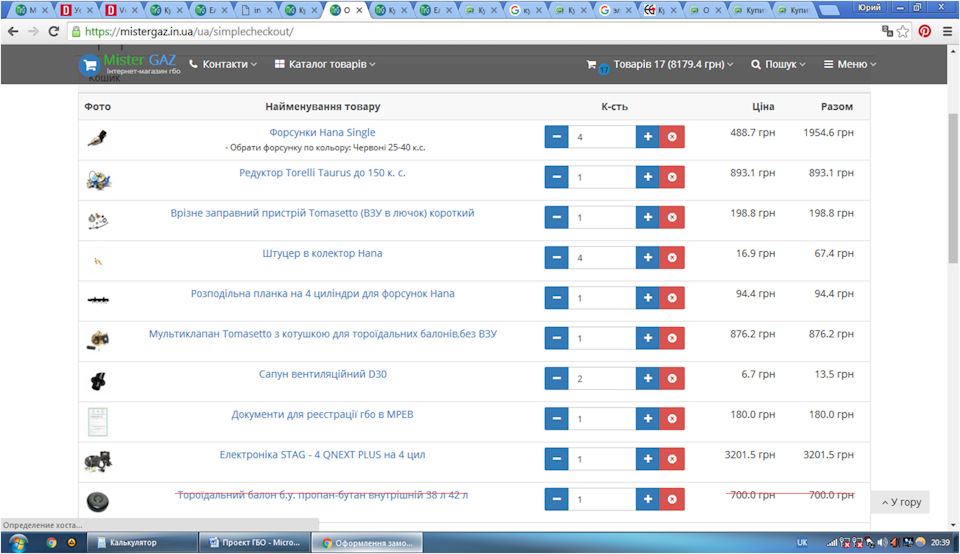Image resolution: width=960 pixels, height=554 pixels.
Task: Click Windows Start button
Action: 18,542
